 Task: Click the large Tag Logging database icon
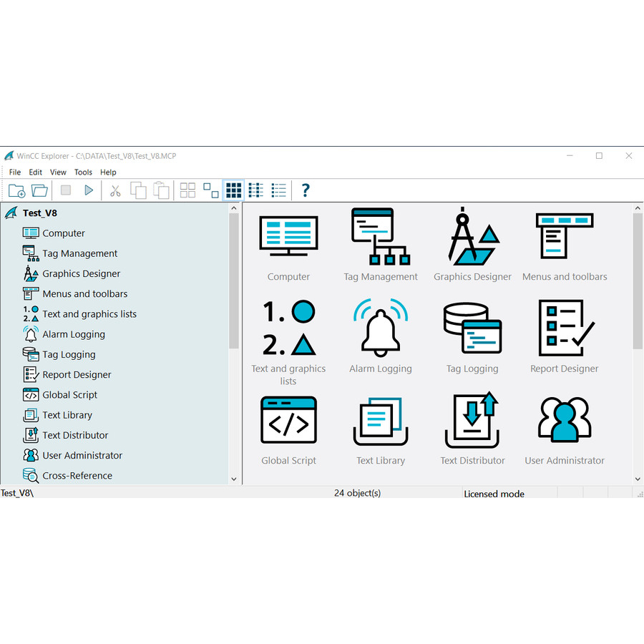(473, 328)
